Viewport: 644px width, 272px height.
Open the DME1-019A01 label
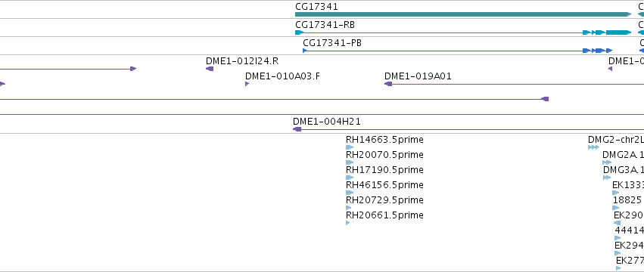click(418, 76)
